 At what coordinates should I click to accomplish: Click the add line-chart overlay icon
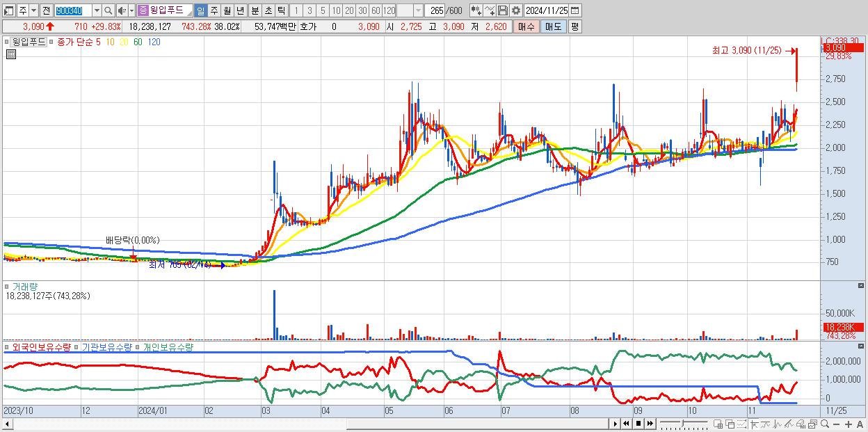pyautogui.click(x=490, y=10)
